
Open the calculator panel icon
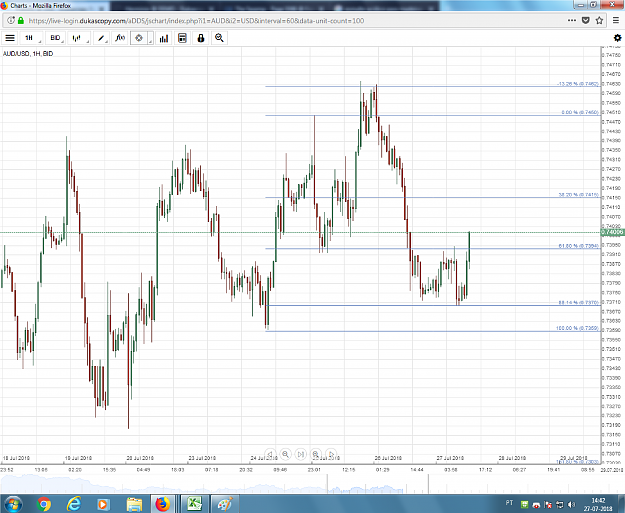182,38
